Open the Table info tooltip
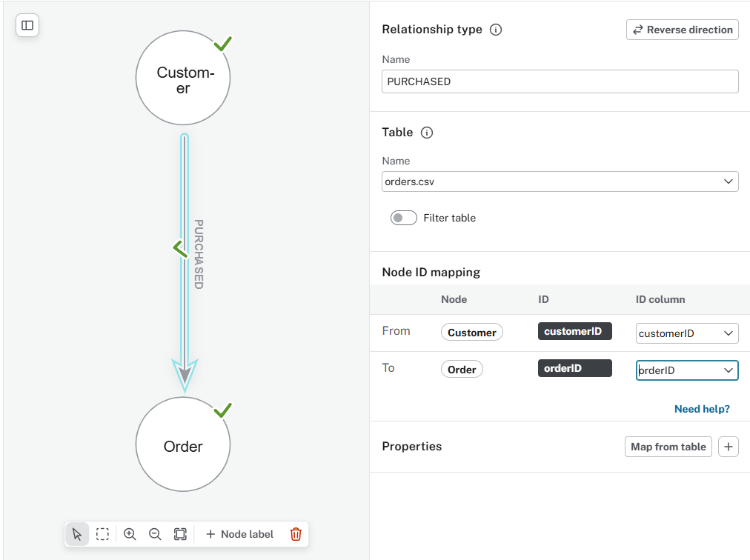Screen dimensions: 750x560 pyautogui.click(x=427, y=133)
